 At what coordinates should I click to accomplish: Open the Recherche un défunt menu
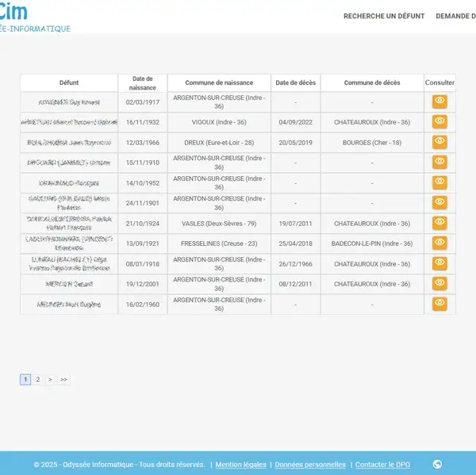[384, 16]
